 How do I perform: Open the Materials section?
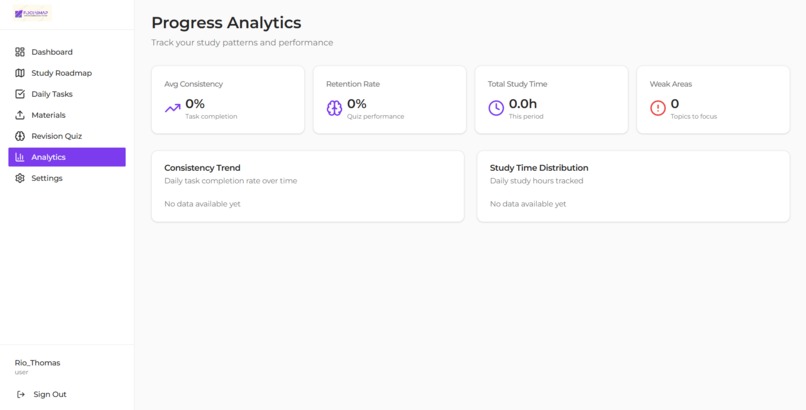coord(67,115)
